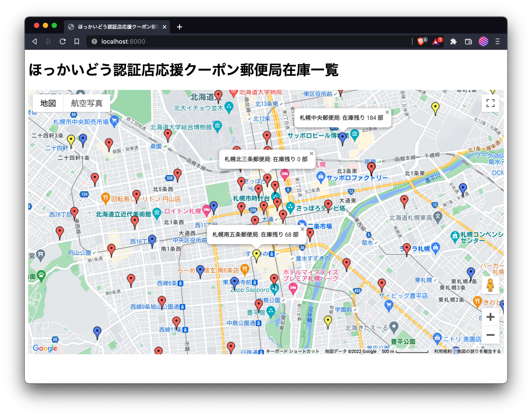Zoom in the map with plus button
The height and width of the screenshot is (416, 532).
pyautogui.click(x=490, y=317)
